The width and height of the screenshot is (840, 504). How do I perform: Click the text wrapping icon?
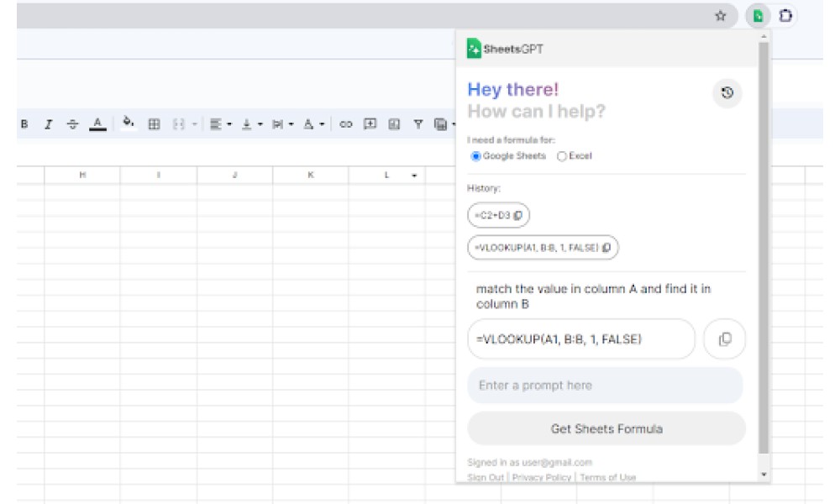277,124
